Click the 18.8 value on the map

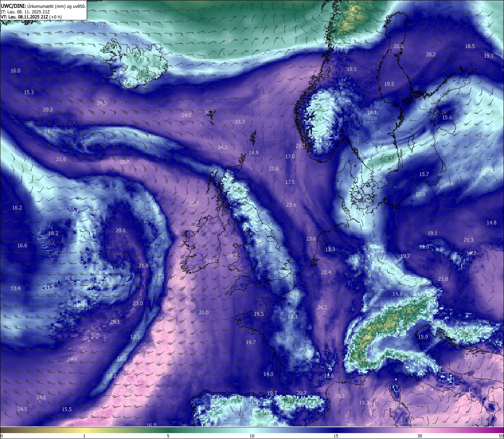tap(254, 153)
